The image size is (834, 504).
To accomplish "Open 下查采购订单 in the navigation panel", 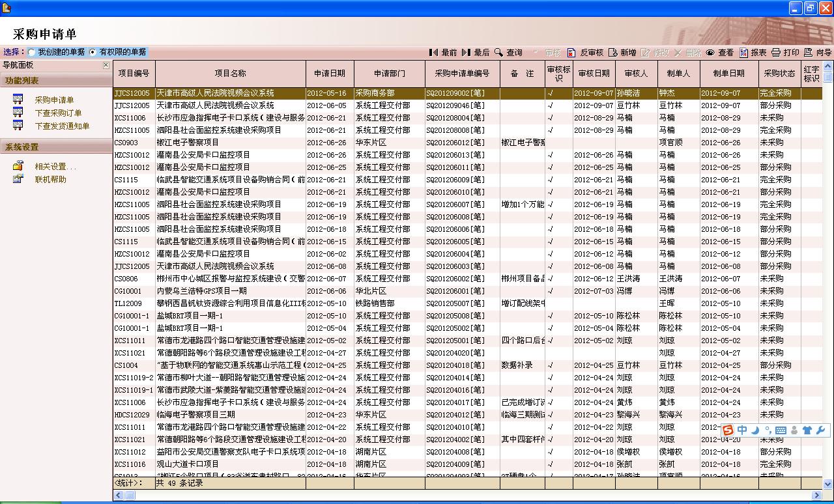I will 58,113.
